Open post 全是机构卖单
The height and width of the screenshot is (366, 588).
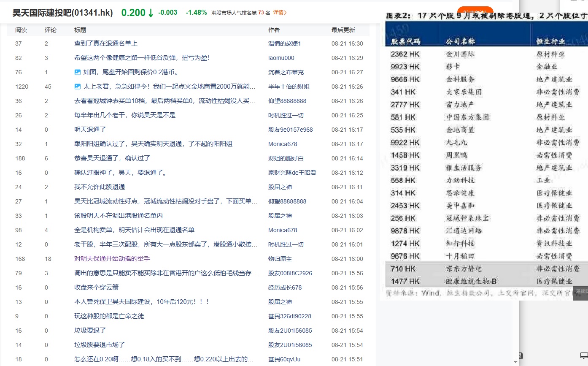[x=134, y=230]
